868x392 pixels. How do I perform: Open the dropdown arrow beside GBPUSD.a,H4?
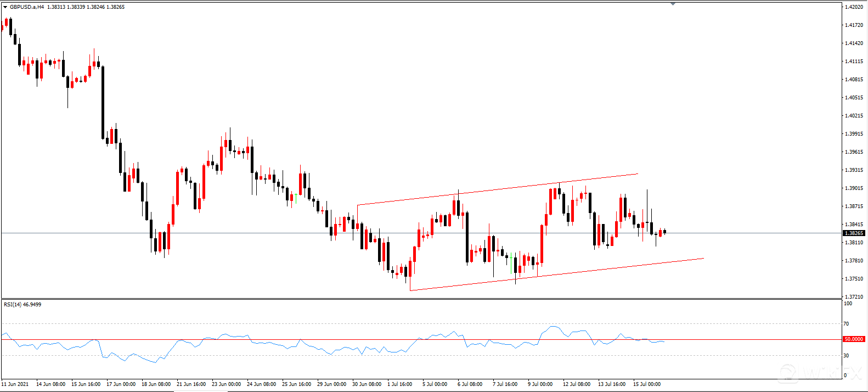point(5,7)
